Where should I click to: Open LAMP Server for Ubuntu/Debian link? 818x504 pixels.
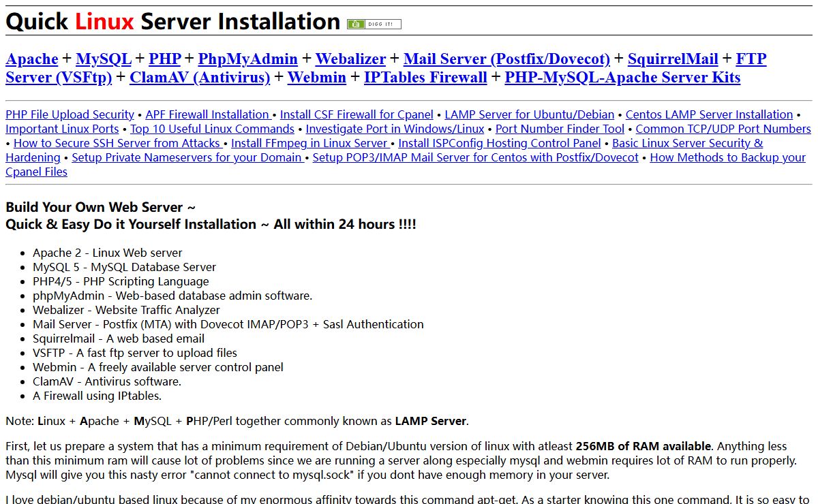coord(530,114)
